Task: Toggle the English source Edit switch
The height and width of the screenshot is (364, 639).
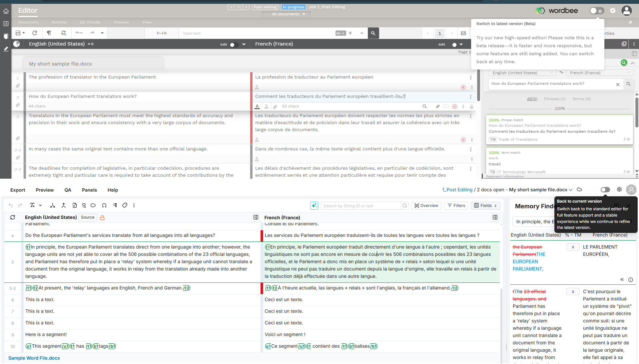Action: [234, 45]
